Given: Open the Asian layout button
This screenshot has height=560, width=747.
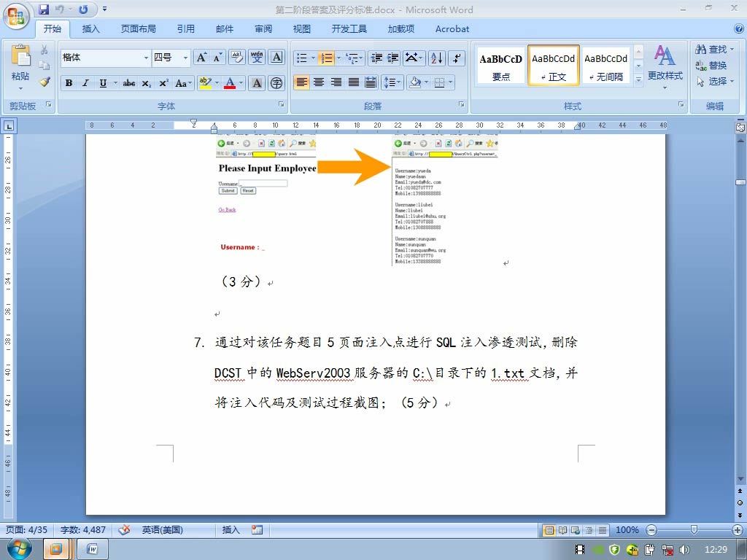Looking at the screenshot, I should pos(414,58).
